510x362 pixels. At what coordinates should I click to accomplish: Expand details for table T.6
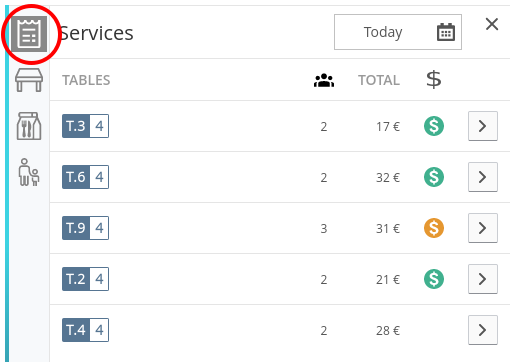[483, 177]
